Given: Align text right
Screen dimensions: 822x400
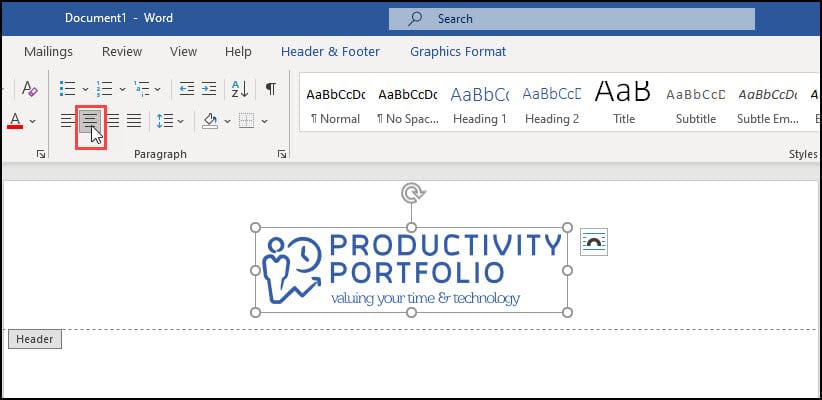Looking at the screenshot, I should (x=113, y=121).
